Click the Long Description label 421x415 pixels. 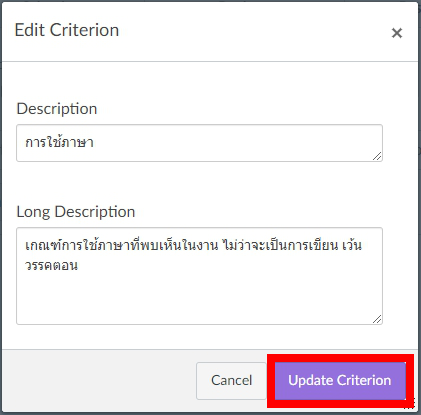point(76,212)
